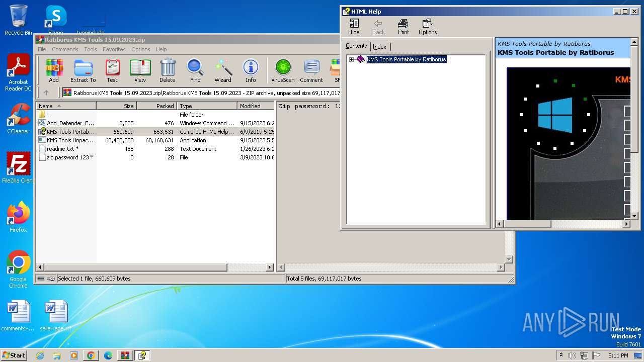
Task: Click the help content vertical scrollbar down arrow
Action: click(634, 216)
